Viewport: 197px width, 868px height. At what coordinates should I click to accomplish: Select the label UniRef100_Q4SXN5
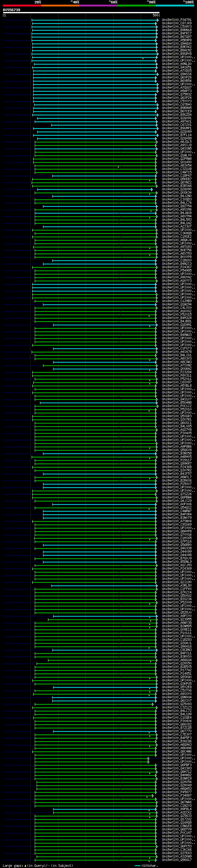(177, 149)
